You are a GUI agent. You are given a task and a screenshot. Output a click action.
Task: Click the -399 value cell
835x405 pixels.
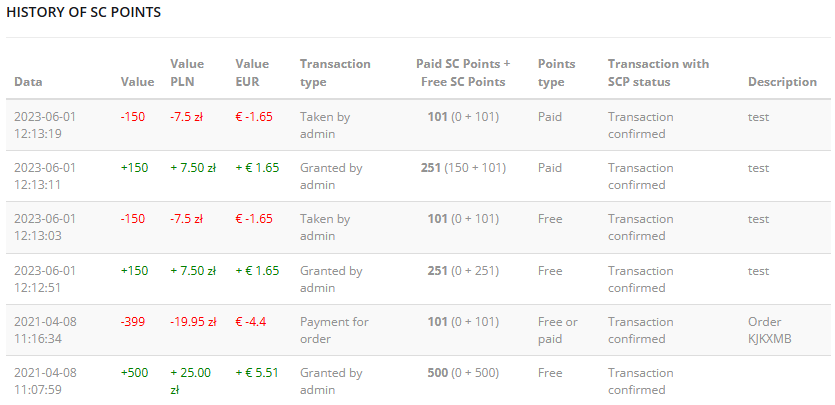pyautogui.click(x=133, y=322)
